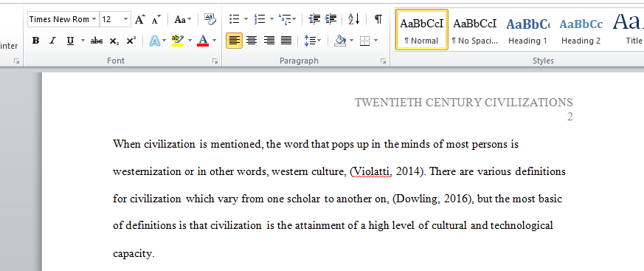
Task: Apply the Normal style
Action: point(422,30)
